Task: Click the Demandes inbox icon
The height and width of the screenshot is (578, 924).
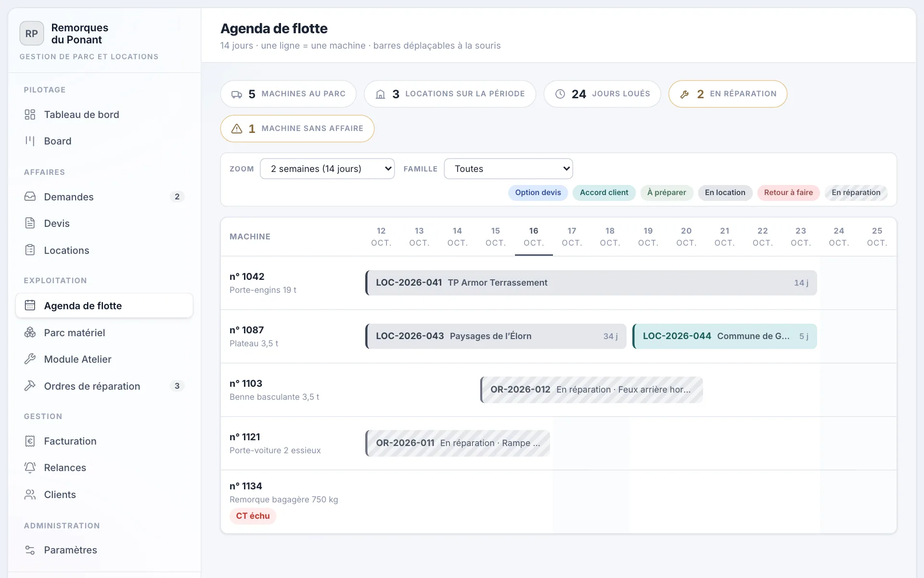Action: 30,197
